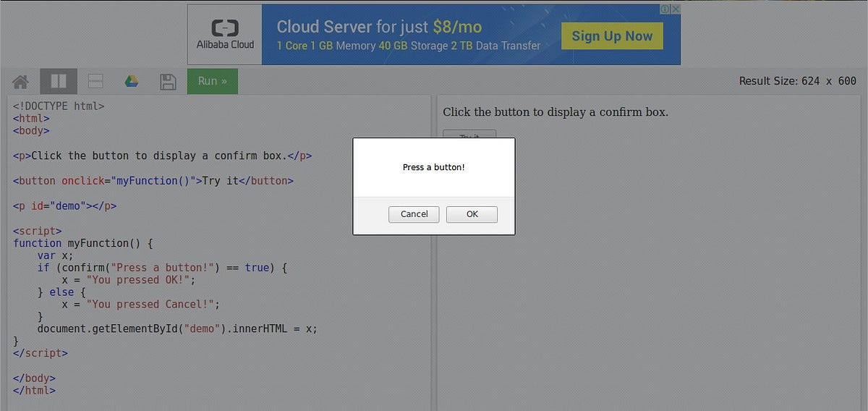Click the '<!DOCTYPE html>' code line
This screenshot has height=411, width=868.
coord(59,106)
